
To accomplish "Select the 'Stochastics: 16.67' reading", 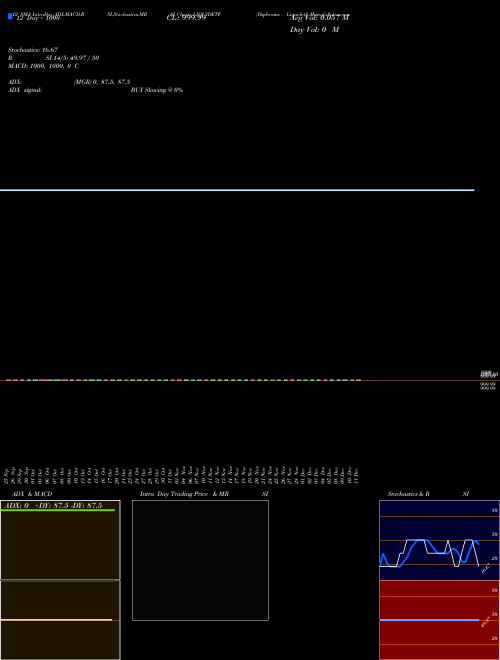I will [x=33, y=50].
